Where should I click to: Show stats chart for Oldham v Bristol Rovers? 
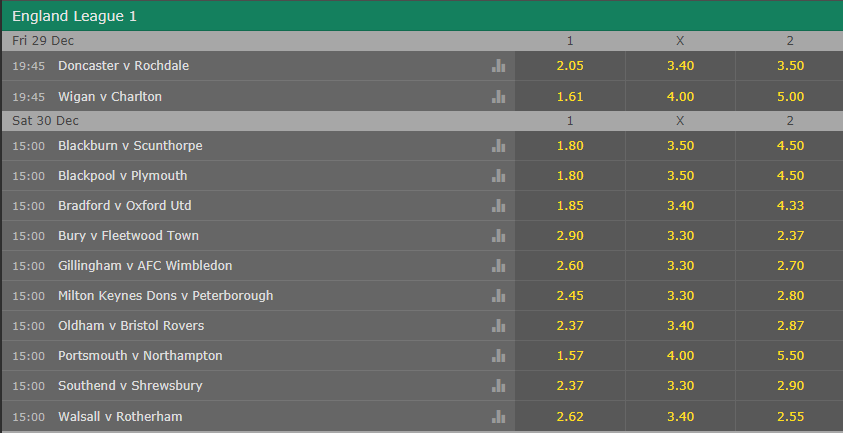[x=498, y=325]
